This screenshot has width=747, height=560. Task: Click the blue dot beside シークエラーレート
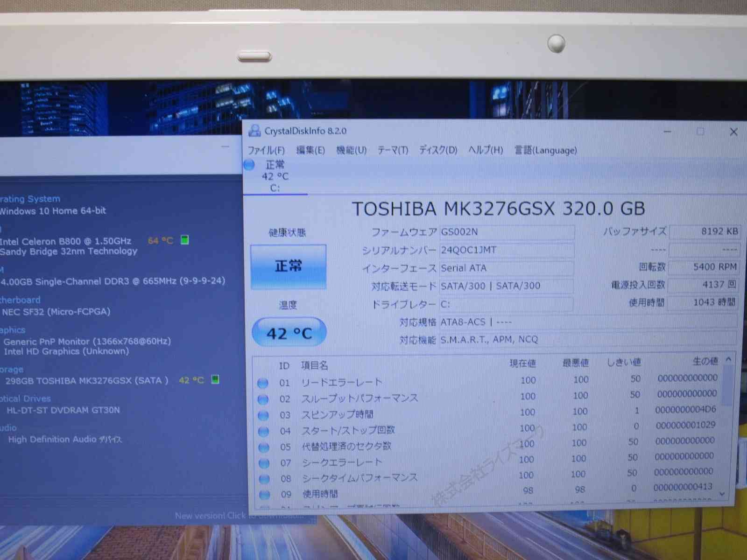[x=263, y=462]
